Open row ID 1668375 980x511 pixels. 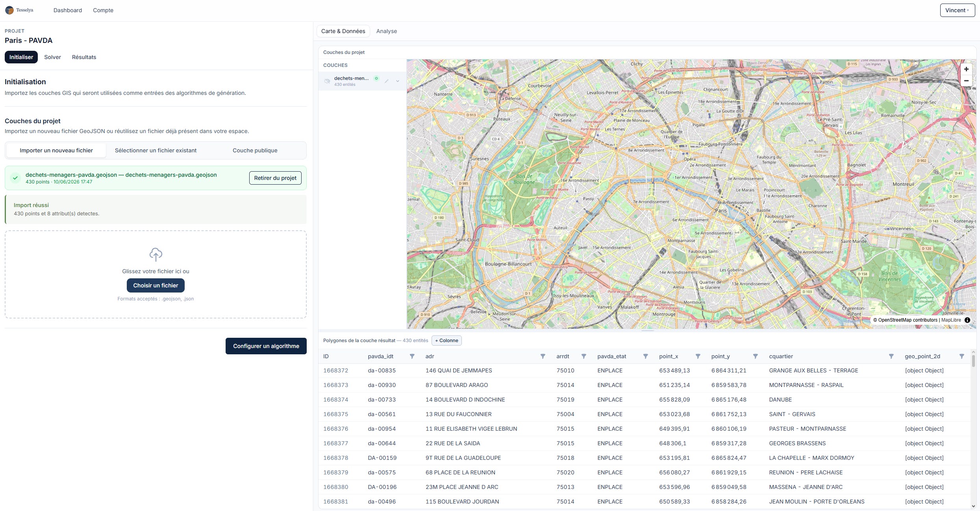pyautogui.click(x=336, y=414)
